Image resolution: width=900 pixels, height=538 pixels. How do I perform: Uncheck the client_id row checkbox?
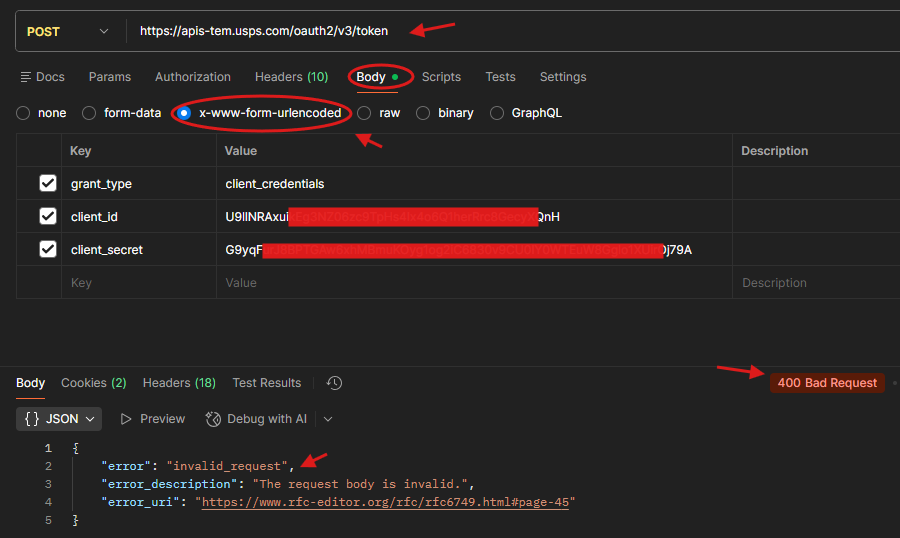point(48,216)
